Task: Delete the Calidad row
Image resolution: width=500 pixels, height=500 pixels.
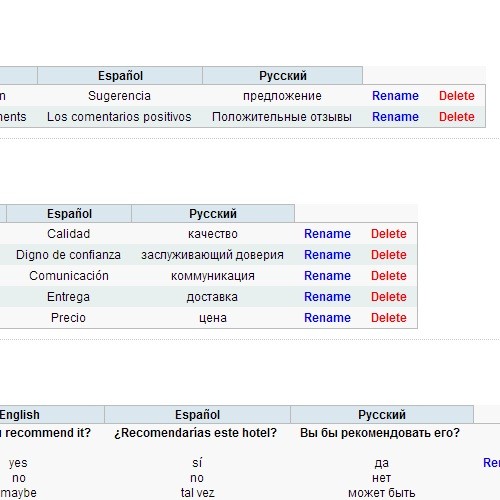Action: click(389, 234)
